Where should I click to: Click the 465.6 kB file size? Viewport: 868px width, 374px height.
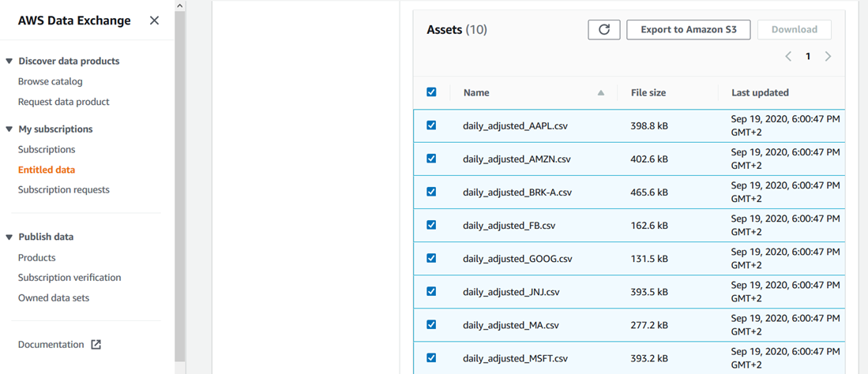tap(649, 192)
